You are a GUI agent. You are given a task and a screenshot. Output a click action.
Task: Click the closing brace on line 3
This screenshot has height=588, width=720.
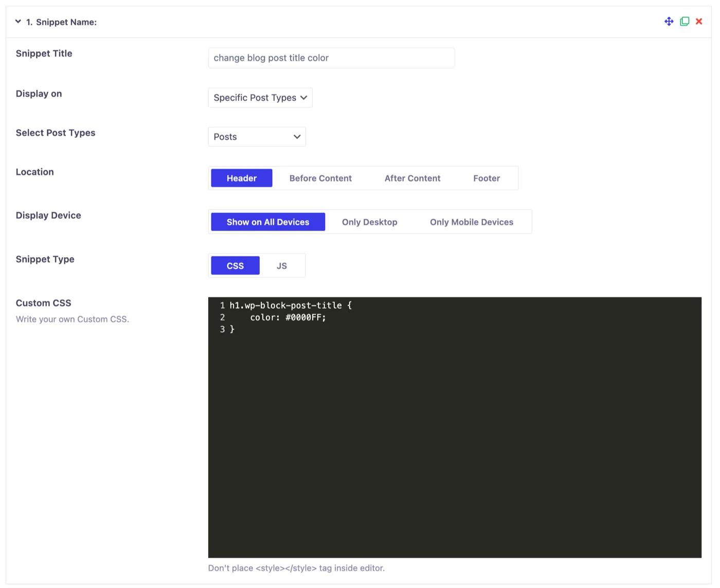232,329
